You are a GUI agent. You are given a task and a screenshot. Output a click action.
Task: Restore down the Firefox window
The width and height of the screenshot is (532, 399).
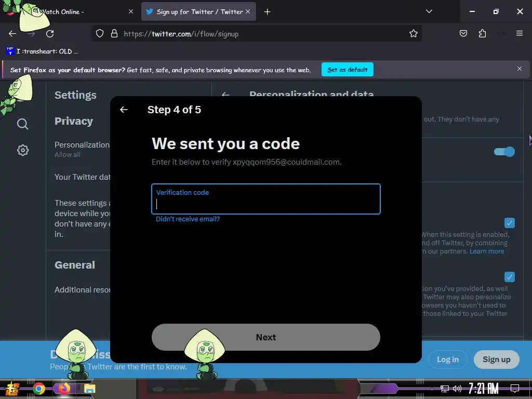coord(496,11)
